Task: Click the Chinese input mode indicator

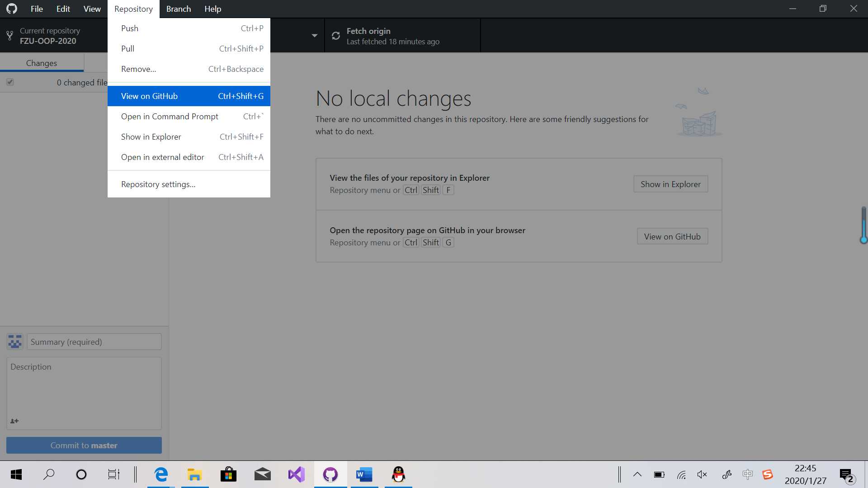Action: [x=748, y=474]
